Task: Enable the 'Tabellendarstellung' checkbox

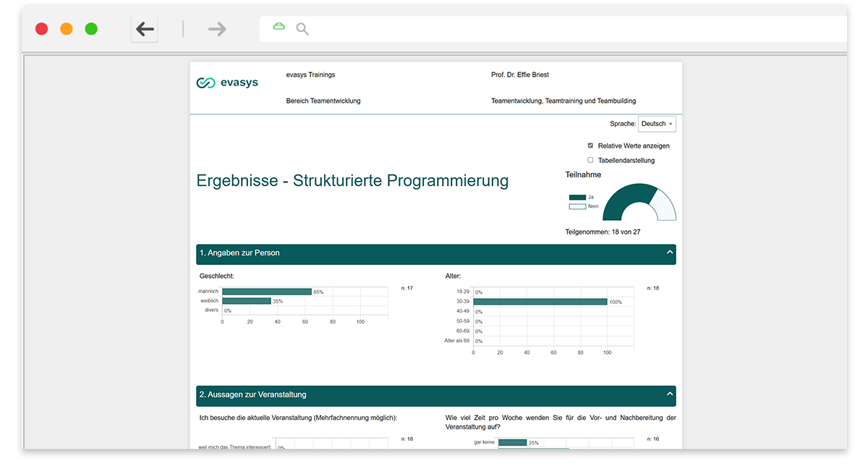Action: point(590,160)
